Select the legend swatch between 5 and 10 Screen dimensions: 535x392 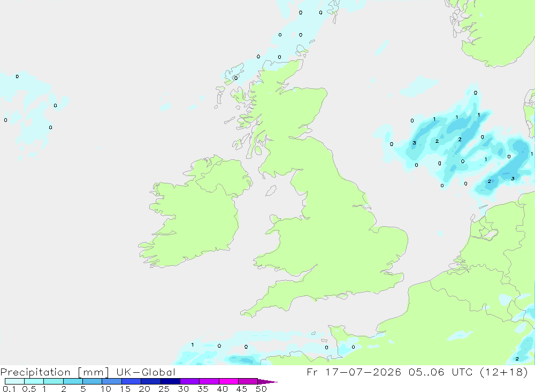(93, 381)
